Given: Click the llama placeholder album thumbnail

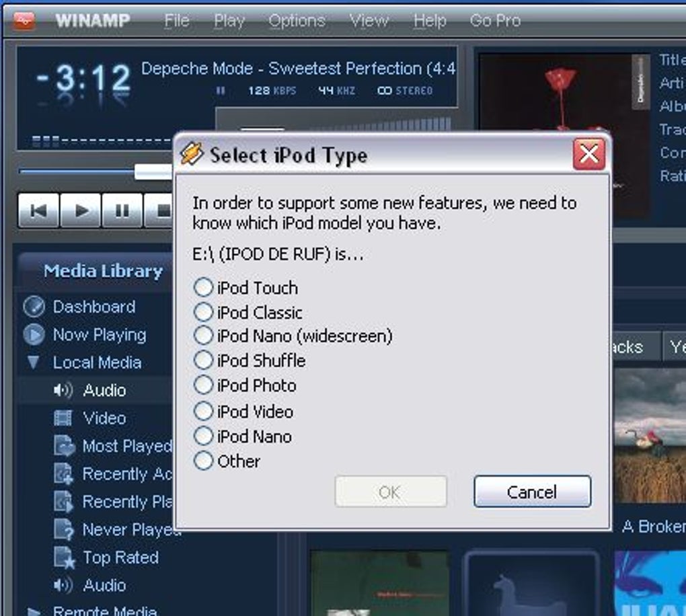Looking at the screenshot, I should (531, 583).
